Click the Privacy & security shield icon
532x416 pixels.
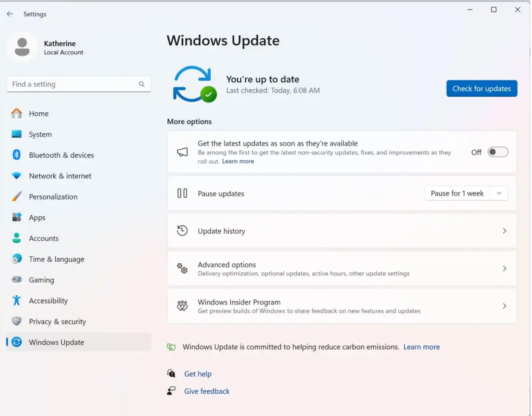pyautogui.click(x=17, y=321)
